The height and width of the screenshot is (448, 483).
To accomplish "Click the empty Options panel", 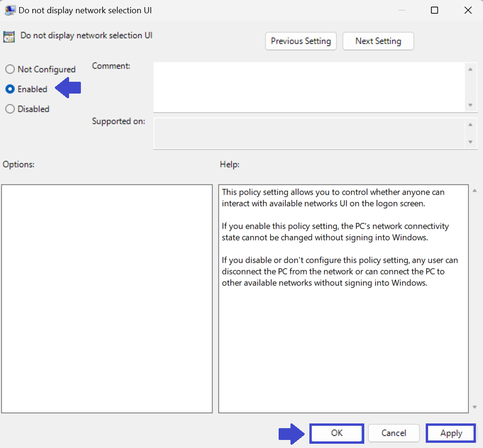I will [106, 298].
